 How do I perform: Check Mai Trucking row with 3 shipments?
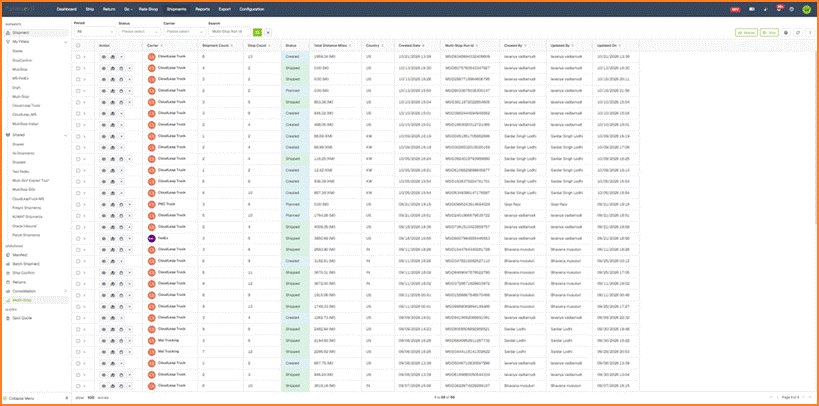point(78,340)
